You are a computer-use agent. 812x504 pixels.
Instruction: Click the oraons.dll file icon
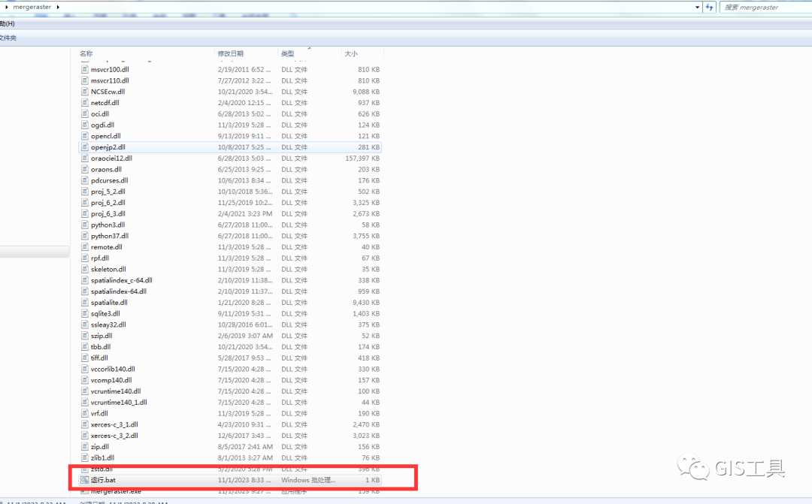click(x=85, y=169)
